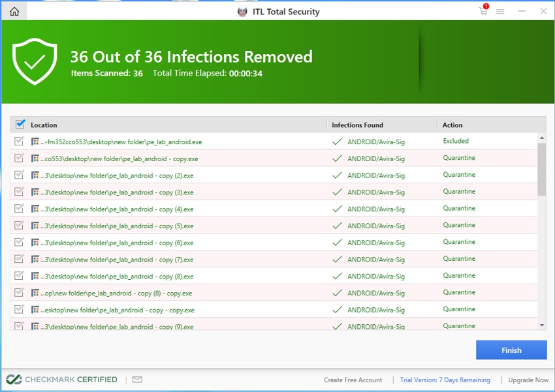Viewport: 555px width, 392px height.
Task: Click the Checkmark Certified logo
Action: [x=61, y=379]
